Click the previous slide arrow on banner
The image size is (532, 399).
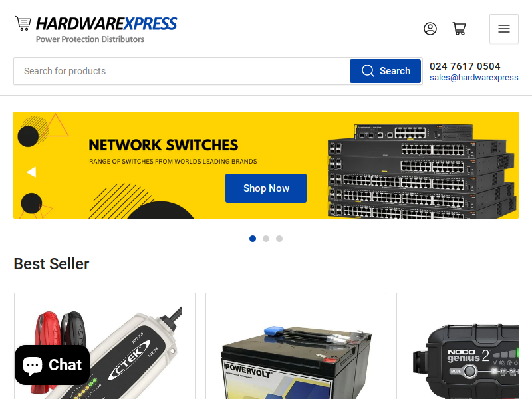tap(31, 172)
